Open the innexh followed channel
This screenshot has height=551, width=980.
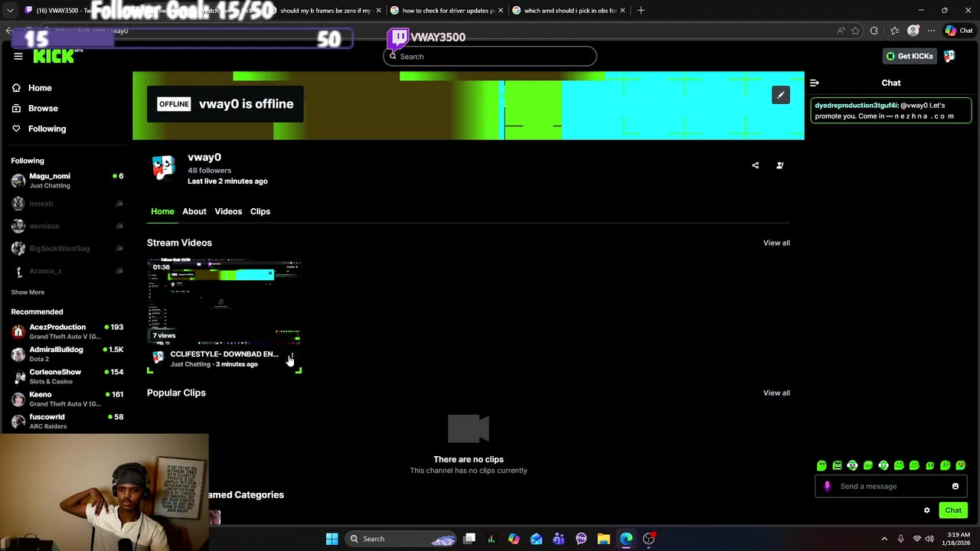tap(67, 204)
